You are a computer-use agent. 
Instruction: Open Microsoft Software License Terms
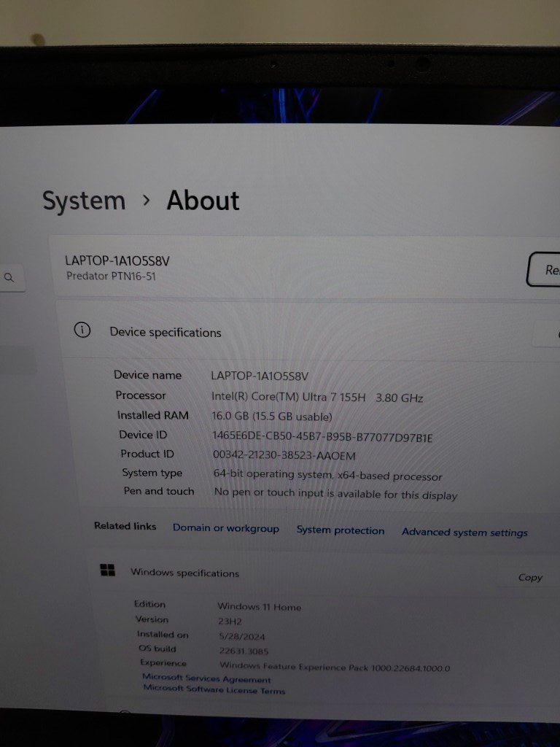click(x=214, y=689)
